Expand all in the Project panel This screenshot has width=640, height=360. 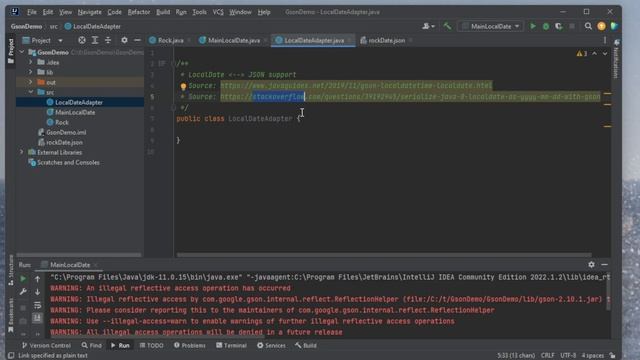(95, 40)
